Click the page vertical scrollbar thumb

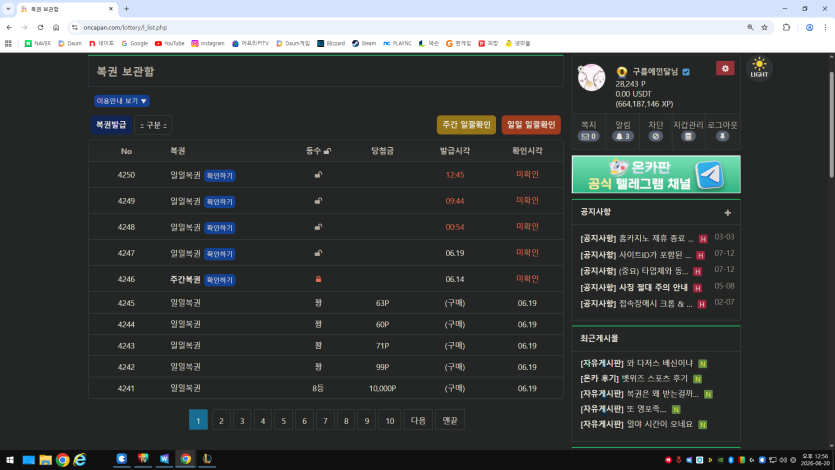pos(831,123)
